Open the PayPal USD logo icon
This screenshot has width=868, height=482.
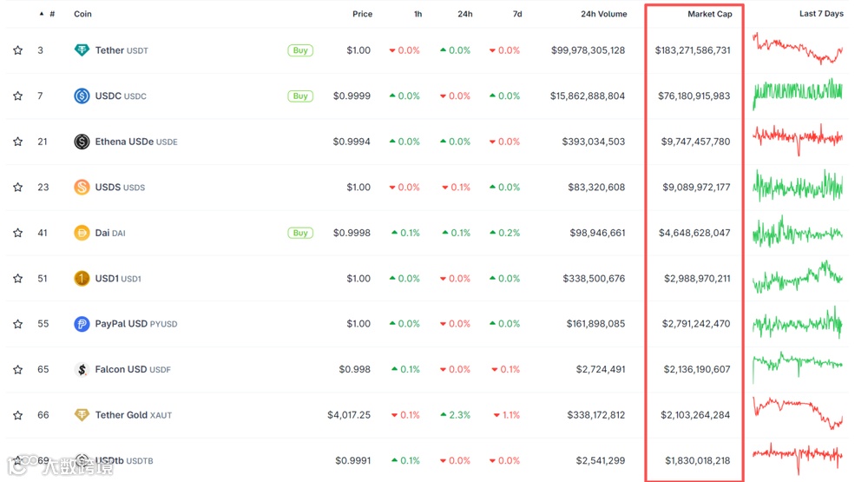click(x=82, y=324)
